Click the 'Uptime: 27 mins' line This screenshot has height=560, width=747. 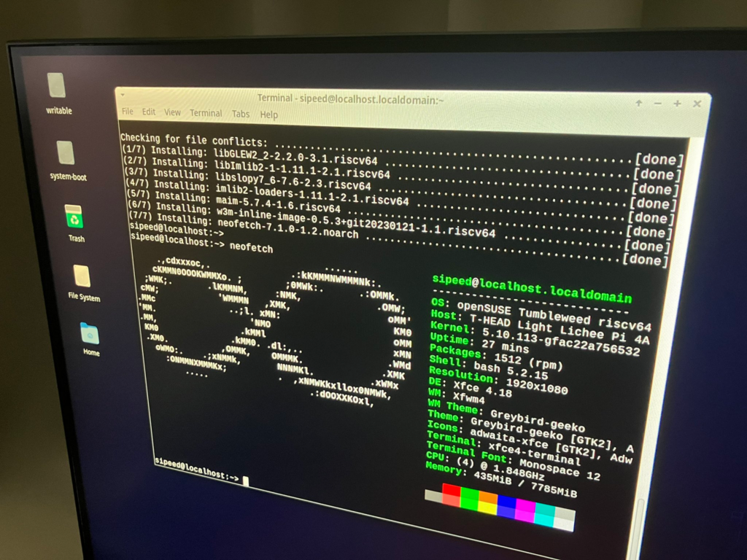point(479,343)
